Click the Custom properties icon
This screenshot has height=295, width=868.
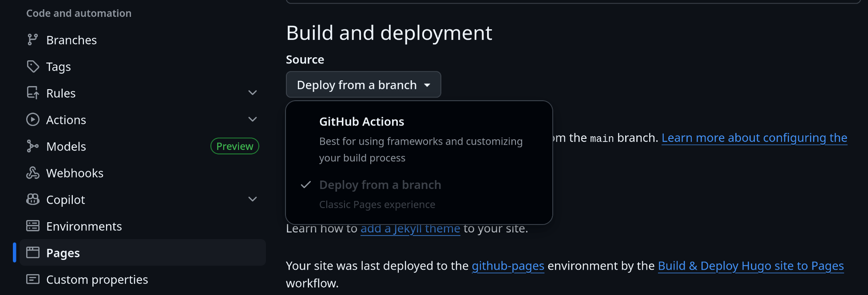point(33,279)
